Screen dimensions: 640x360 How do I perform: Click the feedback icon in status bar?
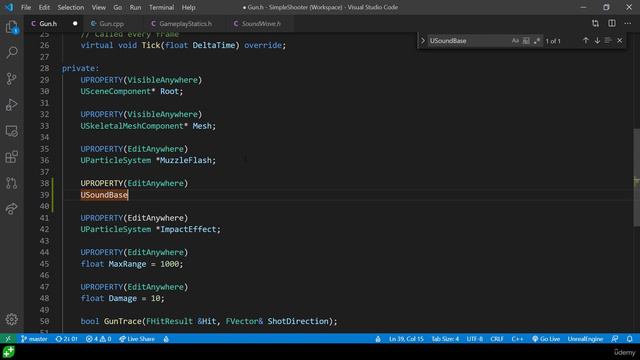pos(615,339)
